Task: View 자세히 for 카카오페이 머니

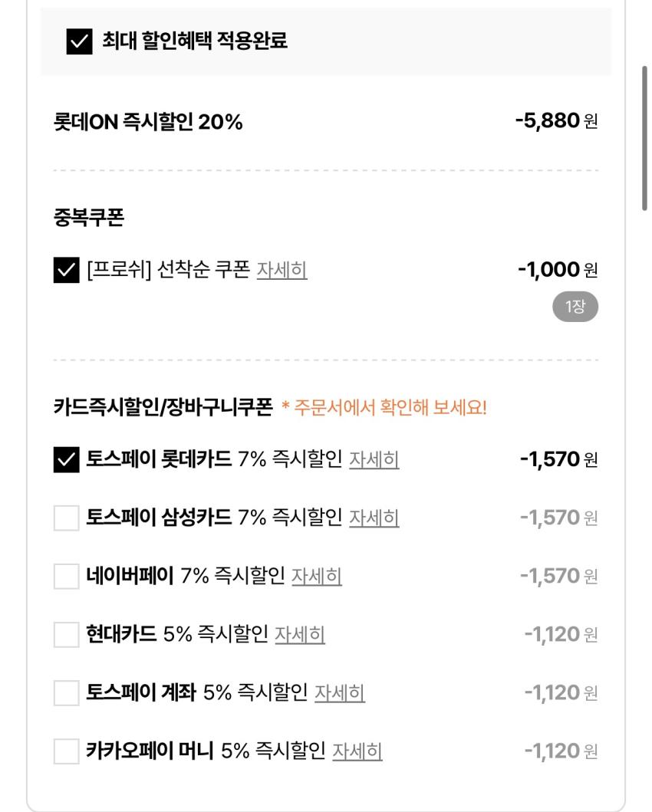Action: pyautogui.click(x=357, y=751)
